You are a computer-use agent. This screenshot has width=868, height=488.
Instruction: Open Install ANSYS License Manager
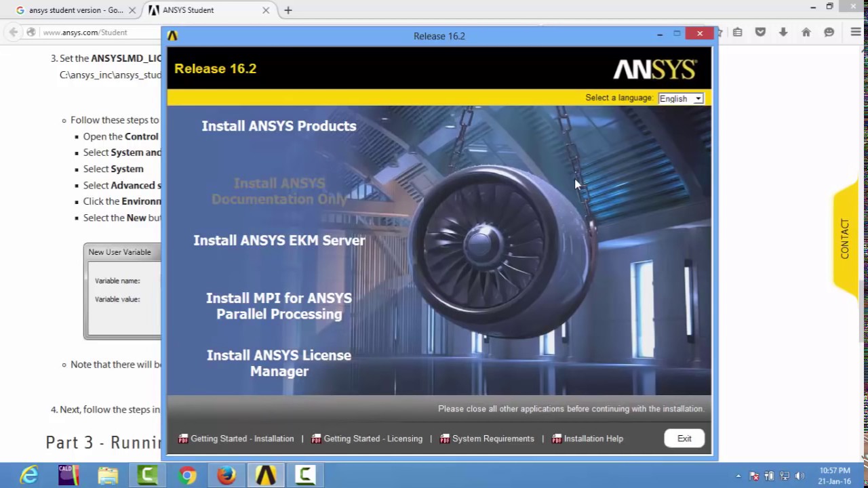click(279, 363)
